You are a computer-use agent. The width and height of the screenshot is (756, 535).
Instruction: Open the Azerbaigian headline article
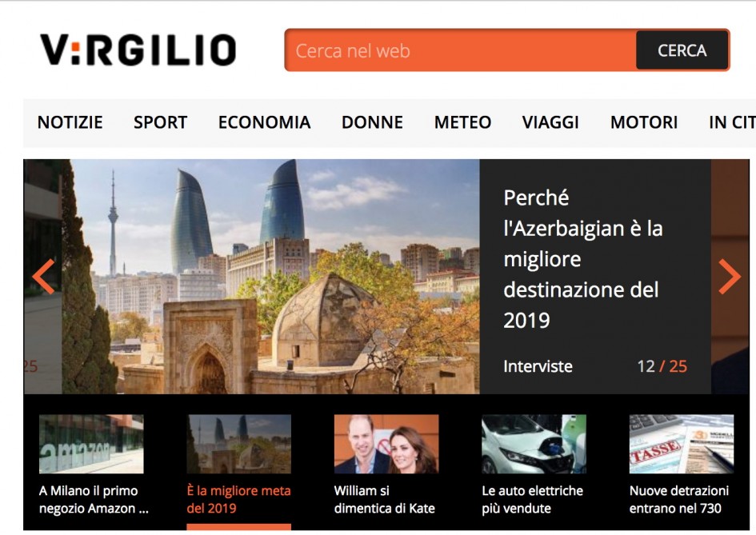582,259
